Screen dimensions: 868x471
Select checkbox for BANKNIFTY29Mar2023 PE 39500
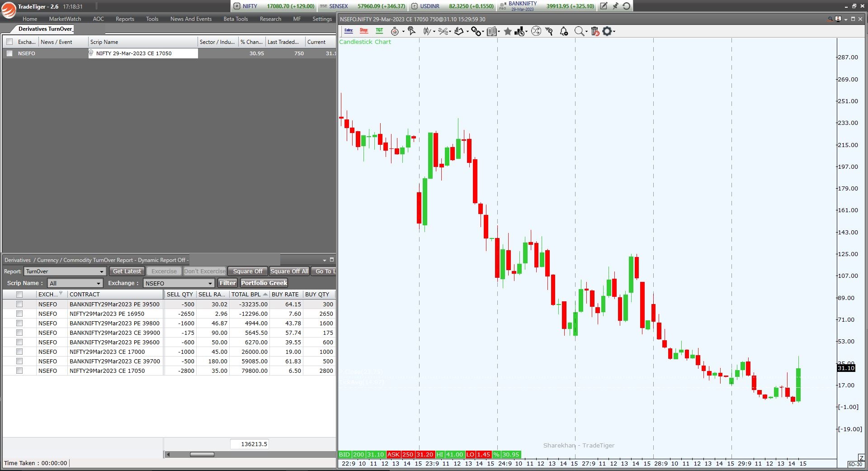(19, 304)
